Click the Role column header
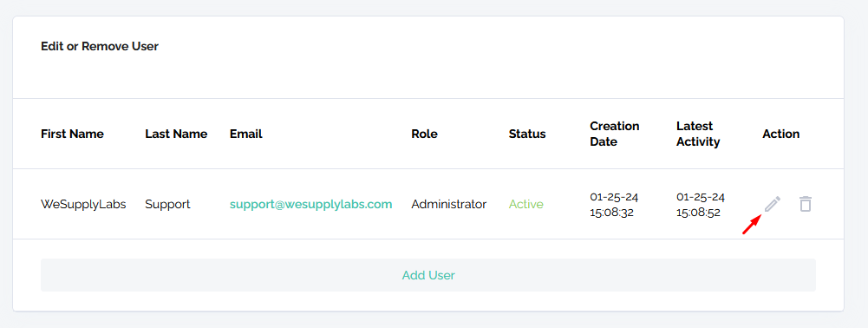The height and width of the screenshot is (328, 868). (424, 134)
